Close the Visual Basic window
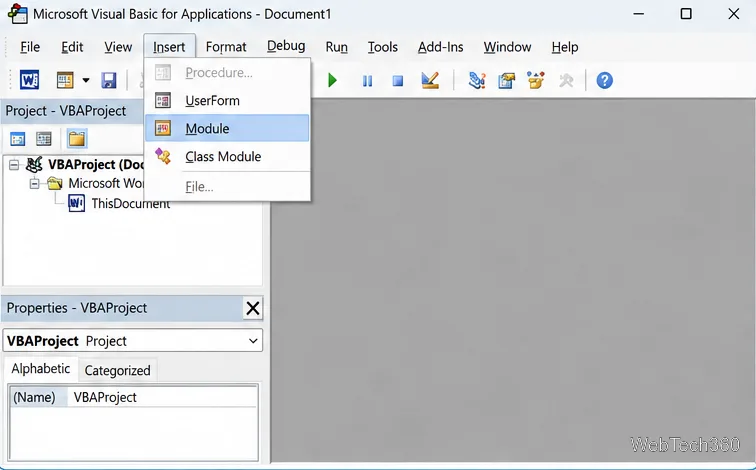The height and width of the screenshot is (470, 756). pyautogui.click(x=733, y=14)
